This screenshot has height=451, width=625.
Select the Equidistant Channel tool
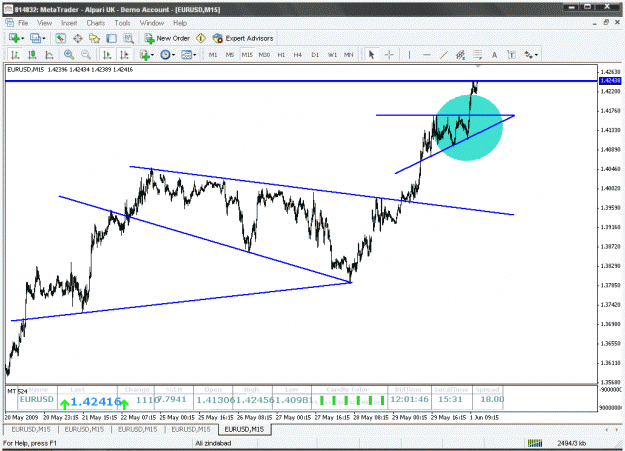click(460, 55)
